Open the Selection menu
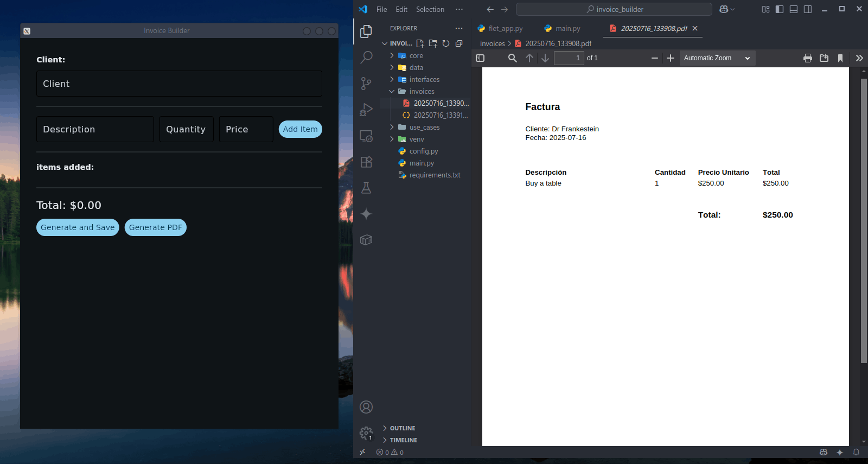The image size is (868, 464). [430, 9]
